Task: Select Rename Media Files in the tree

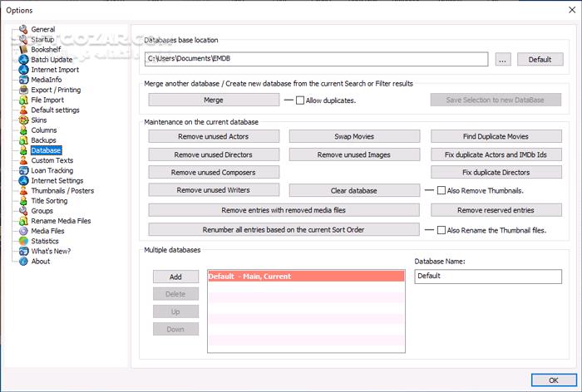Action: point(61,221)
